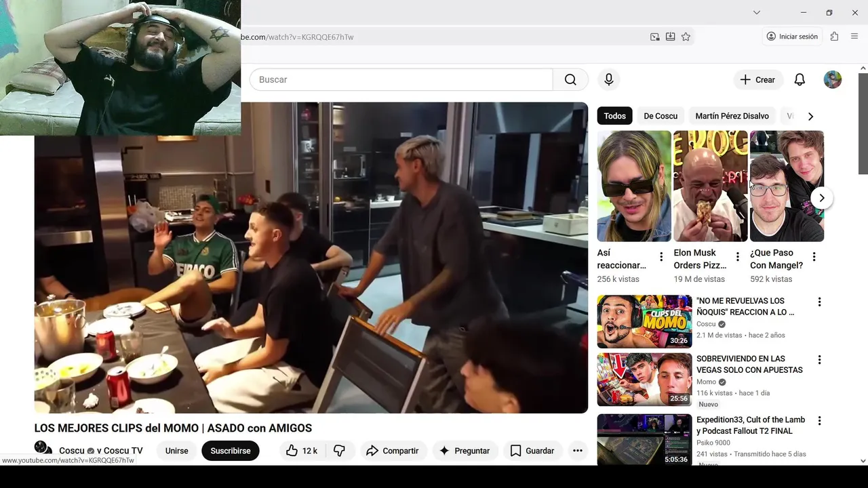The width and height of the screenshot is (868, 488).
Task: Click the Crear button
Action: (x=758, y=80)
